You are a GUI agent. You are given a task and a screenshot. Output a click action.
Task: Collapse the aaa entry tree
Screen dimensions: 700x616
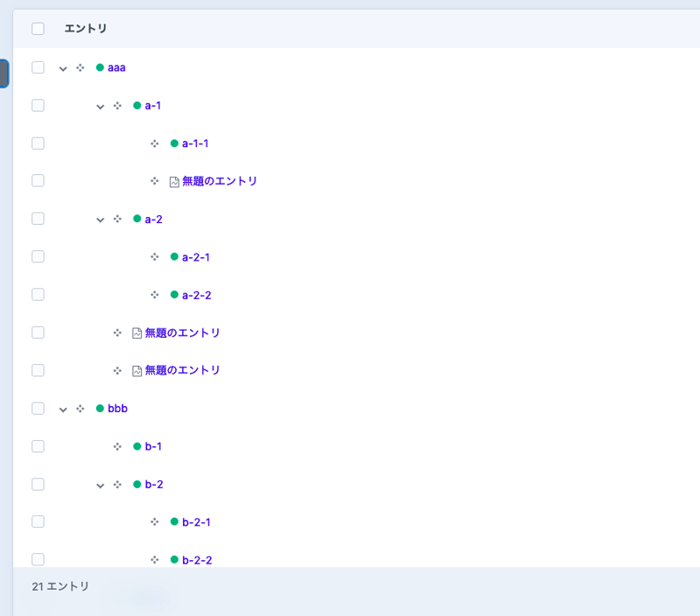[x=63, y=68]
